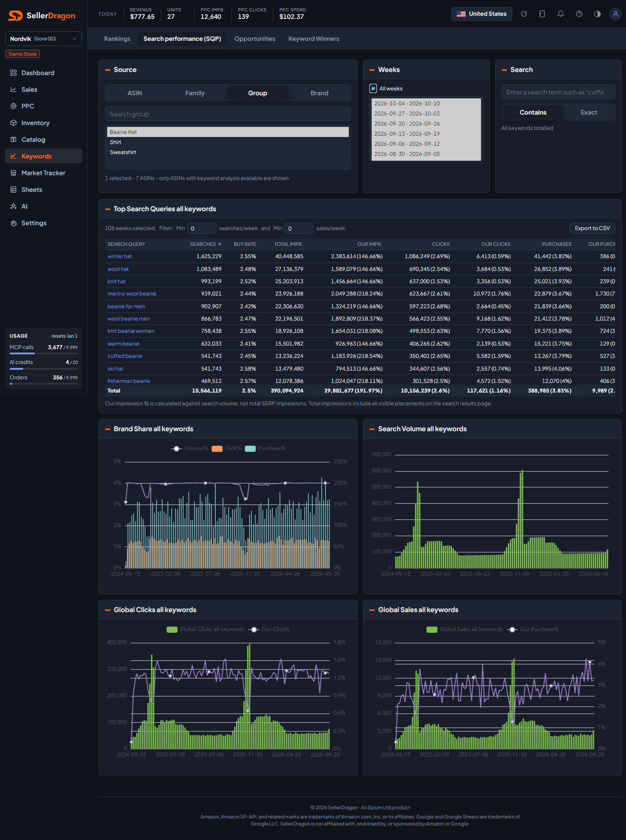Image resolution: width=626 pixels, height=840 pixels.
Task: Switch to the Opportunities tab
Action: pyautogui.click(x=255, y=39)
